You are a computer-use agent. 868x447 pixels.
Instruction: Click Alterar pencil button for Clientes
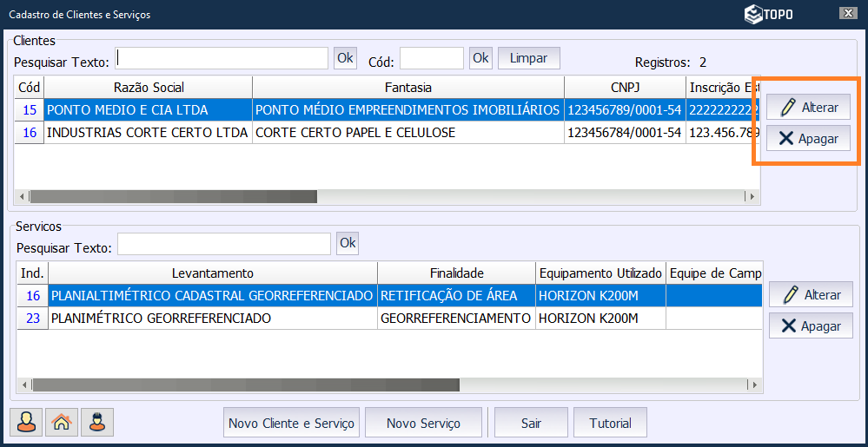[808, 108]
